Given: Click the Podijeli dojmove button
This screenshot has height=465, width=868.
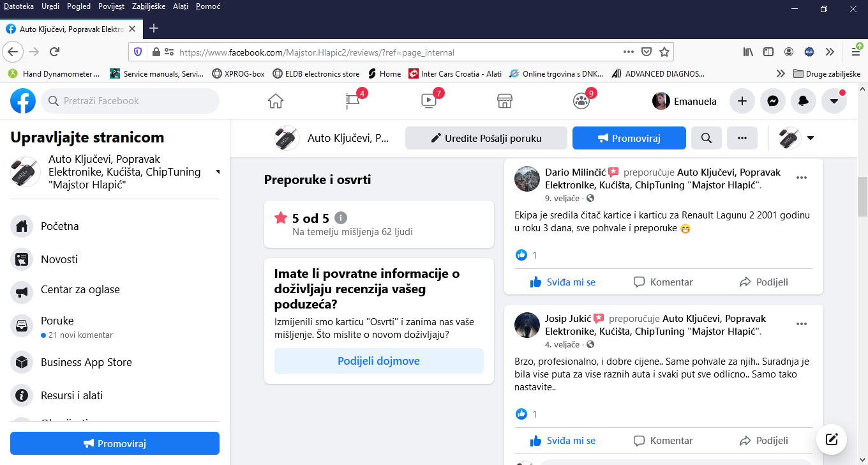Looking at the screenshot, I should click(379, 361).
